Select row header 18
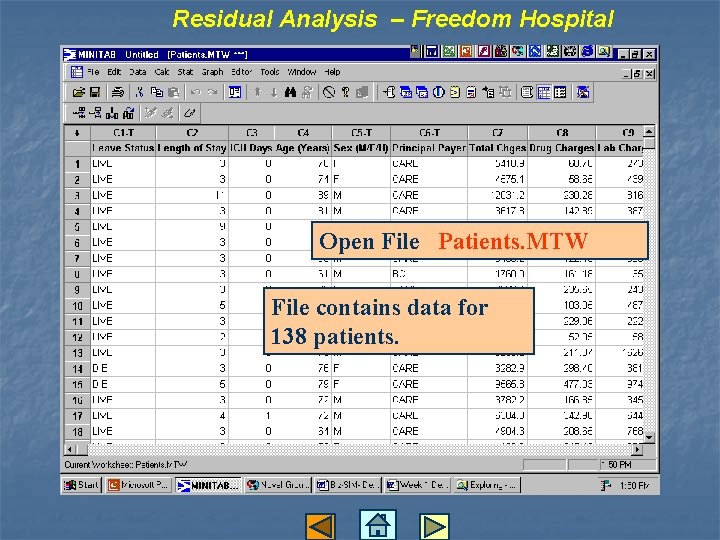 77,431
